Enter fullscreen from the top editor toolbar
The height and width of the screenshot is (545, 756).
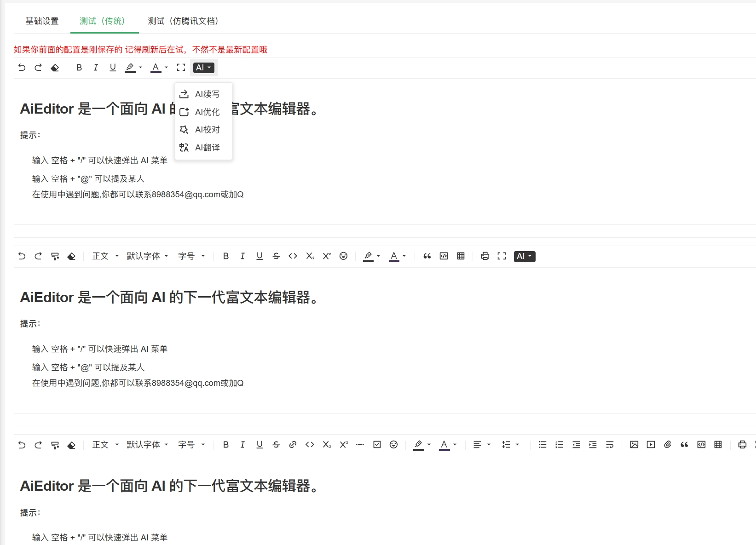(x=181, y=68)
